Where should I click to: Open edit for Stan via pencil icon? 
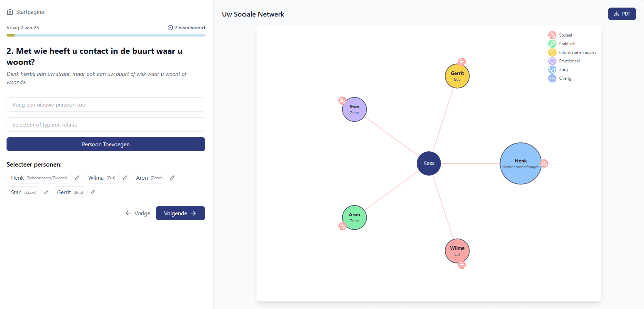click(46, 192)
